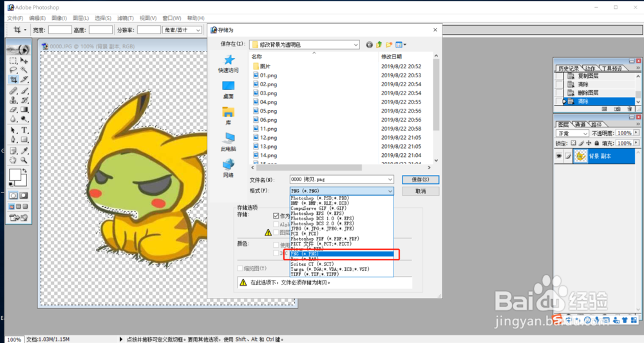Go back to previous folder in the save dialog

pyautogui.click(x=369, y=44)
